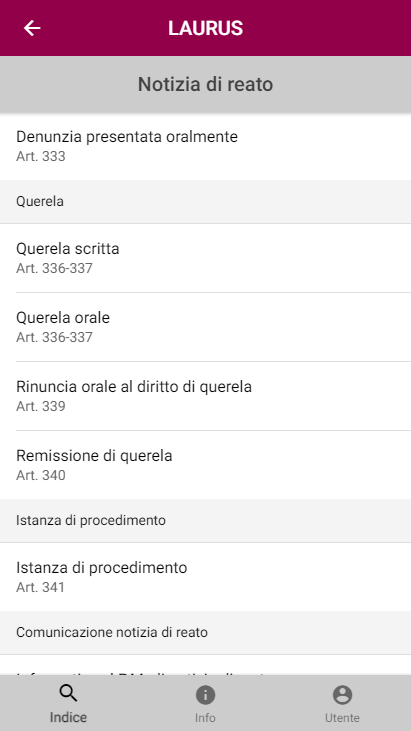Open Denunzia presentata oralmente entry
The width and height of the screenshot is (411, 731).
pos(206,146)
